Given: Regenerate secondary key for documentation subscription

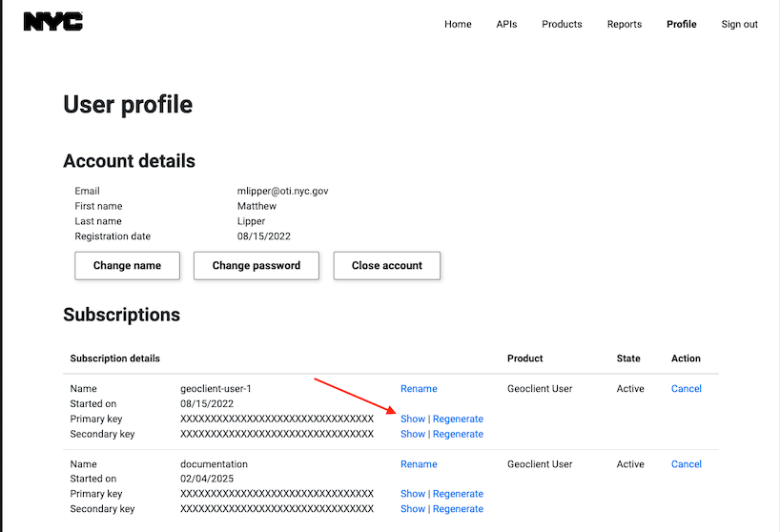Looking at the screenshot, I should pos(458,508).
